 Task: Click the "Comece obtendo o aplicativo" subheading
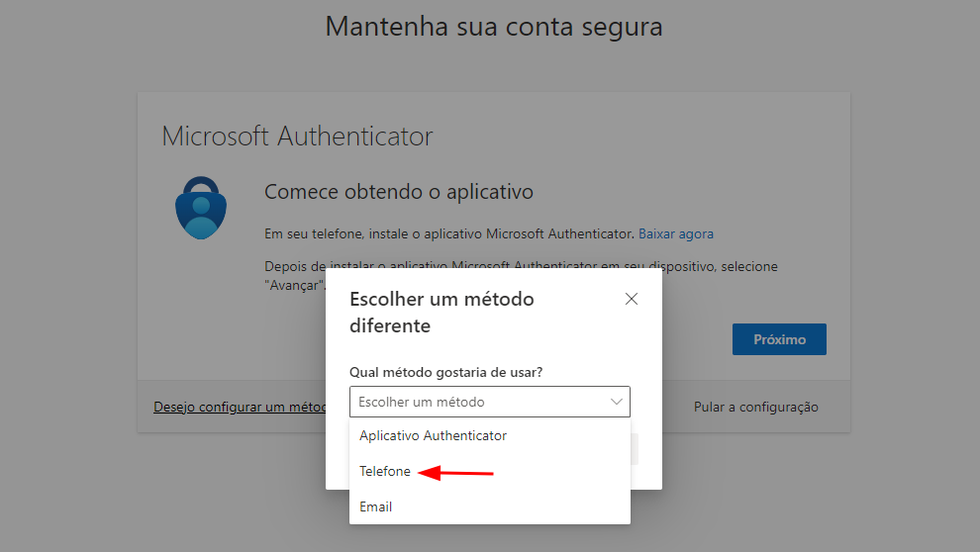point(399,192)
